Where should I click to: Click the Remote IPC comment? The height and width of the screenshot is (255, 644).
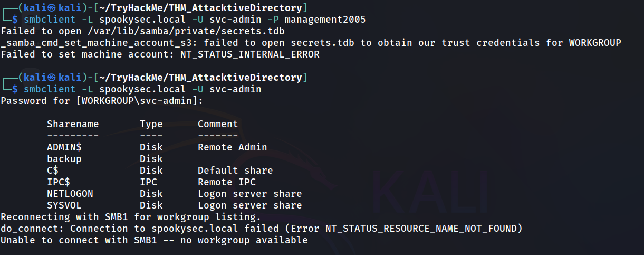click(227, 182)
